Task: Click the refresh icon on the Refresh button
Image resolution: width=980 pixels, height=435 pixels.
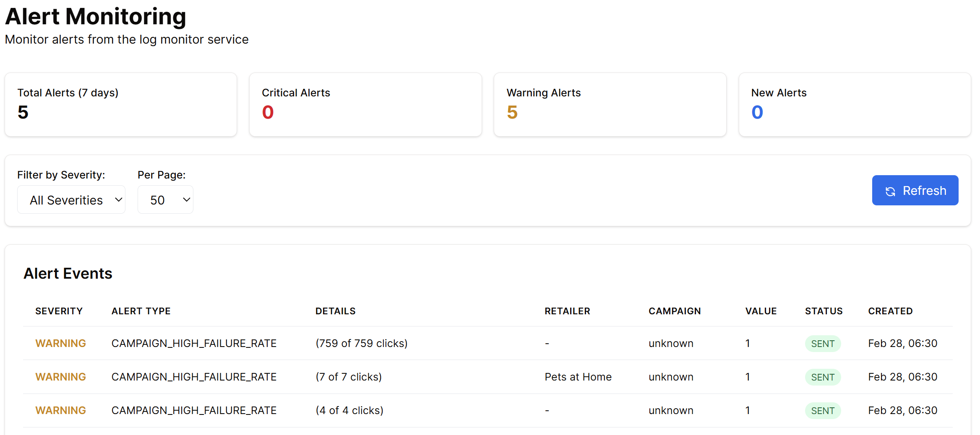Action: click(891, 191)
